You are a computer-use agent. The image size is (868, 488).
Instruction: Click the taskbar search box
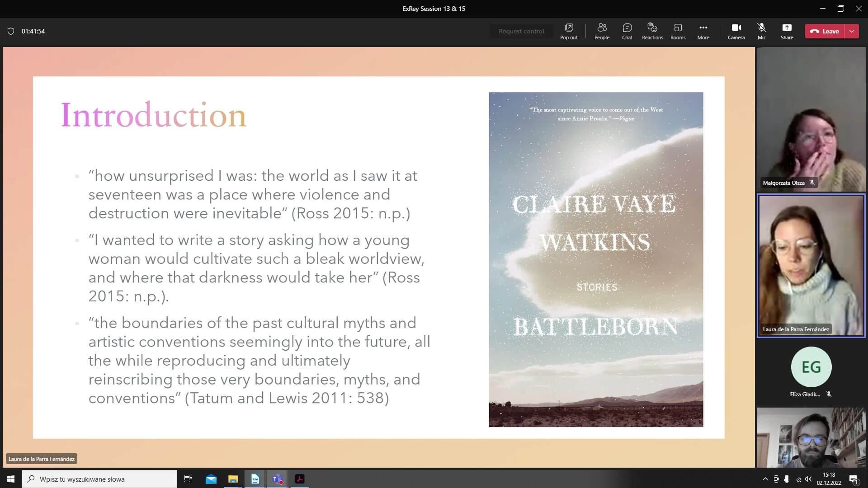click(x=99, y=479)
